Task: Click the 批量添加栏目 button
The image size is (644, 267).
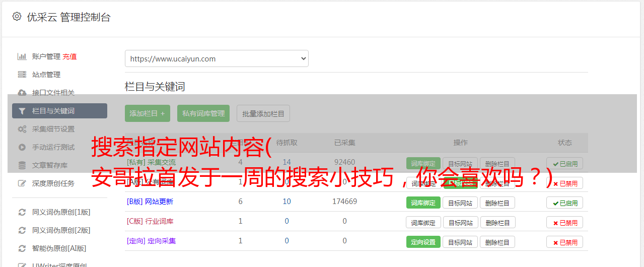Action: (263, 113)
